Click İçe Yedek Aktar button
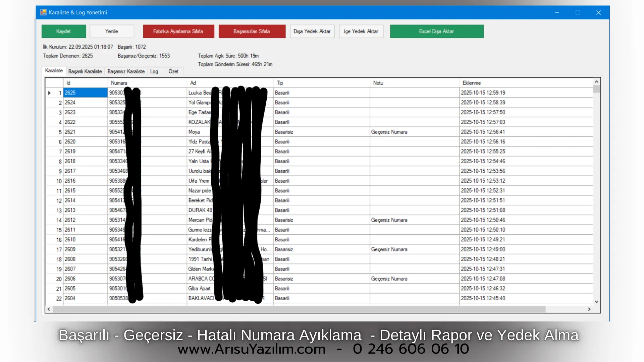This screenshot has height=362, width=644. tap(361, 31)
